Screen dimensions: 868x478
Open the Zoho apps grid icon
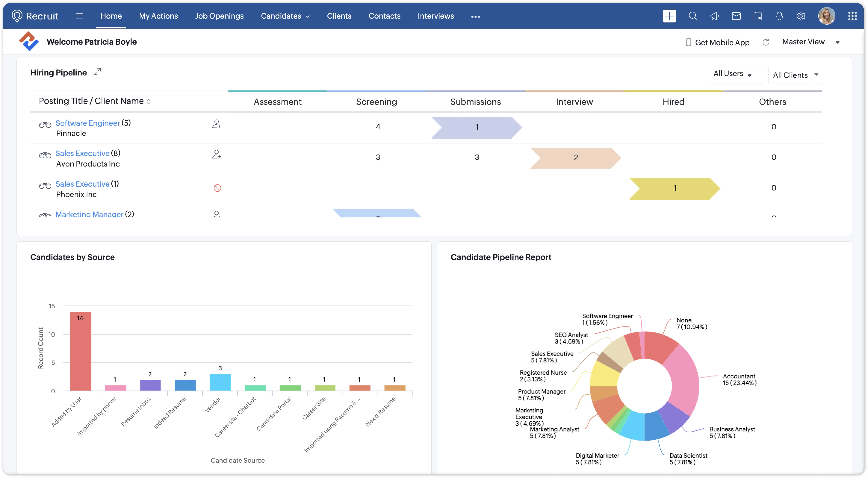pos(852,16)
